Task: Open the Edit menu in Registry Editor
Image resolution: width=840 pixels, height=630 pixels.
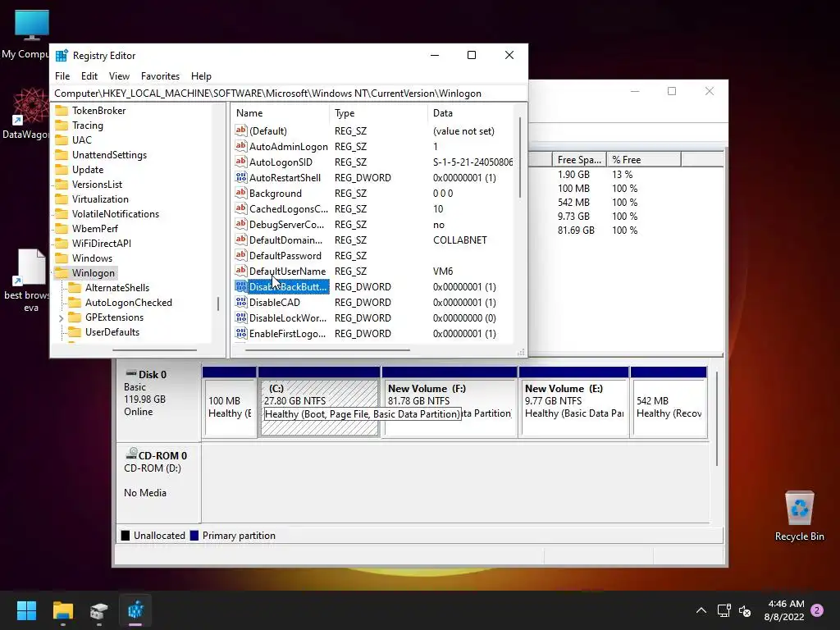Action: [89, 76]
